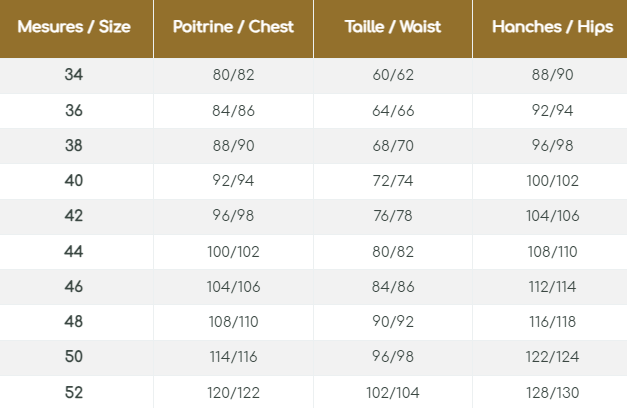Select size 34 row label

(73, 76)
